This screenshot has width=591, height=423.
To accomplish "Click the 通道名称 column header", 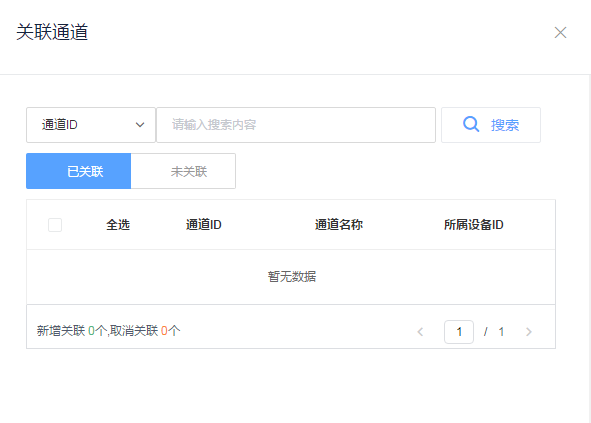I will [338, 225].
